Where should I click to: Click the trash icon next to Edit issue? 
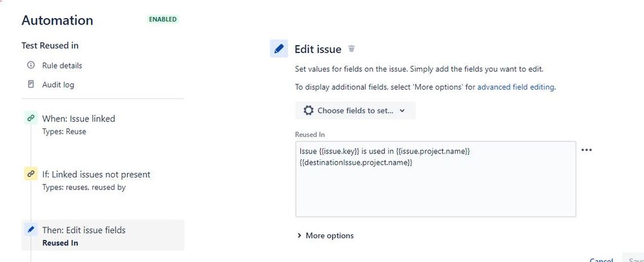pos(351,49)
